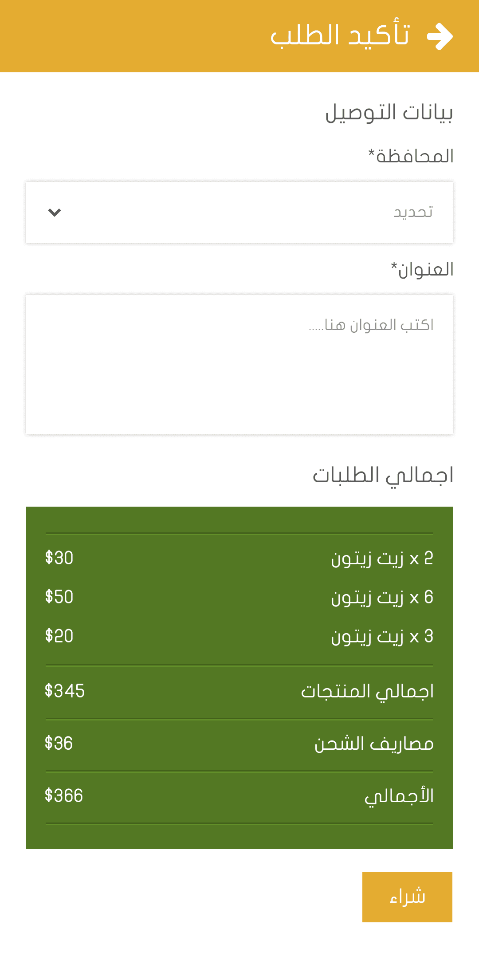Screen dimensions: 479x980
Task: Click the بيانات التوصيل section heading
Action: pyautogui.click(x=389, y=112)
